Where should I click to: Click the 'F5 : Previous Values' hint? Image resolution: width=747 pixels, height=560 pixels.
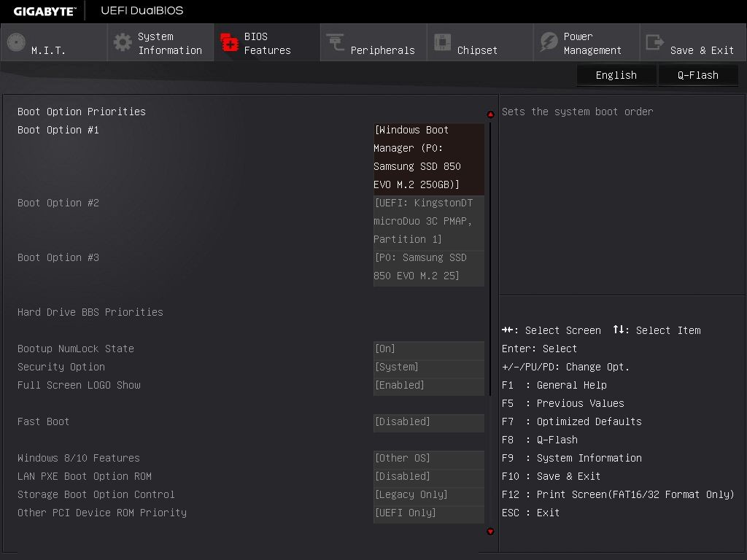point(562,403)
